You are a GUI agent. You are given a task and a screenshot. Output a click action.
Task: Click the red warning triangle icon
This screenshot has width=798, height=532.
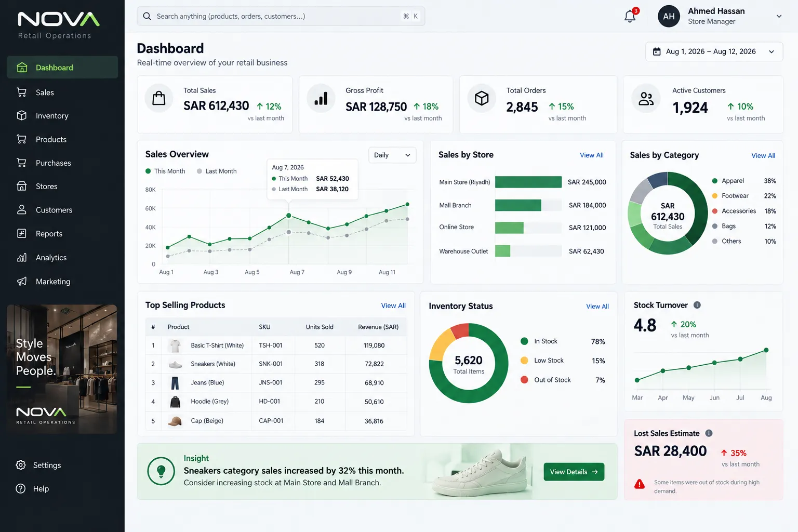[640, 484]
